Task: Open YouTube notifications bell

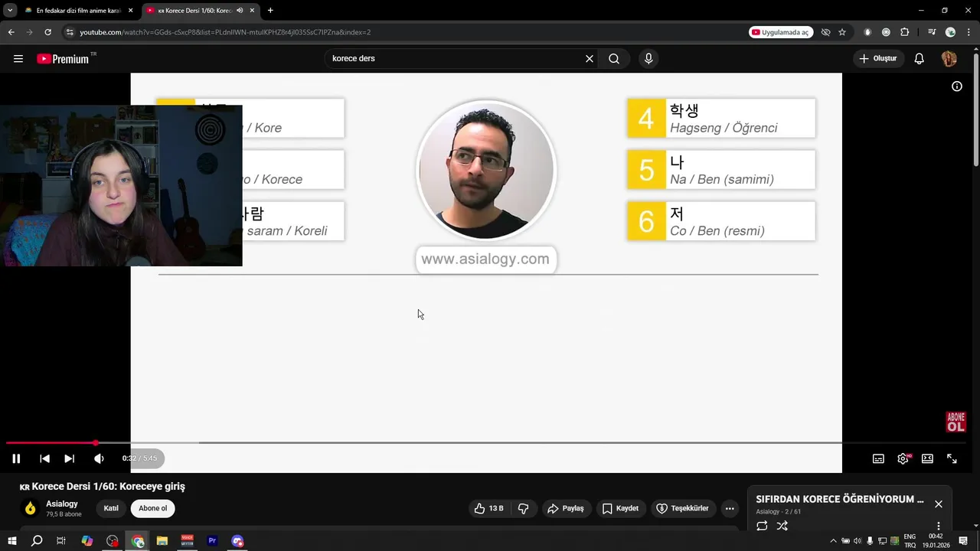Action: point(920,59)
